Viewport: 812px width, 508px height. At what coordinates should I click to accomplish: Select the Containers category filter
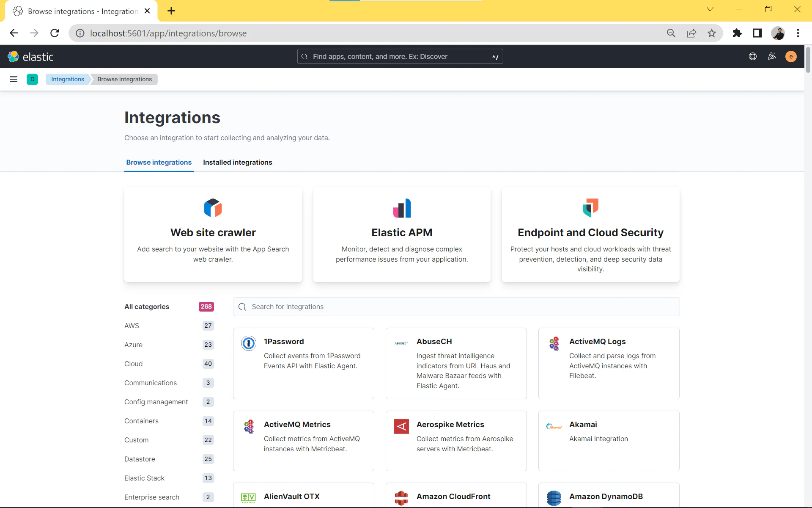(x=141, y=421)
